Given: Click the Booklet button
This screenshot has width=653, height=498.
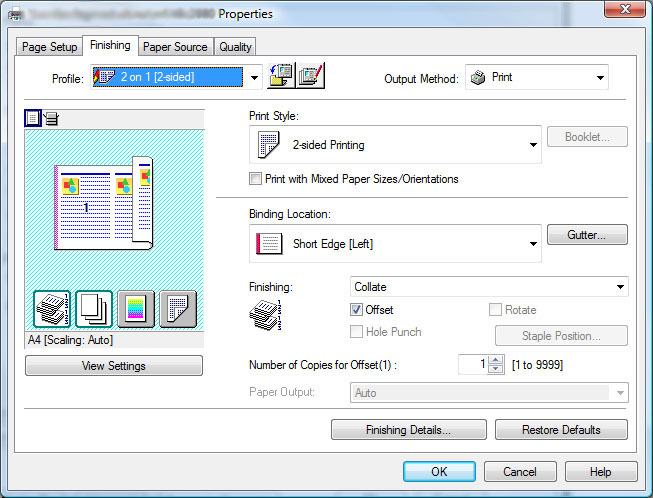Looking at the screenshot, I should 587,137.
